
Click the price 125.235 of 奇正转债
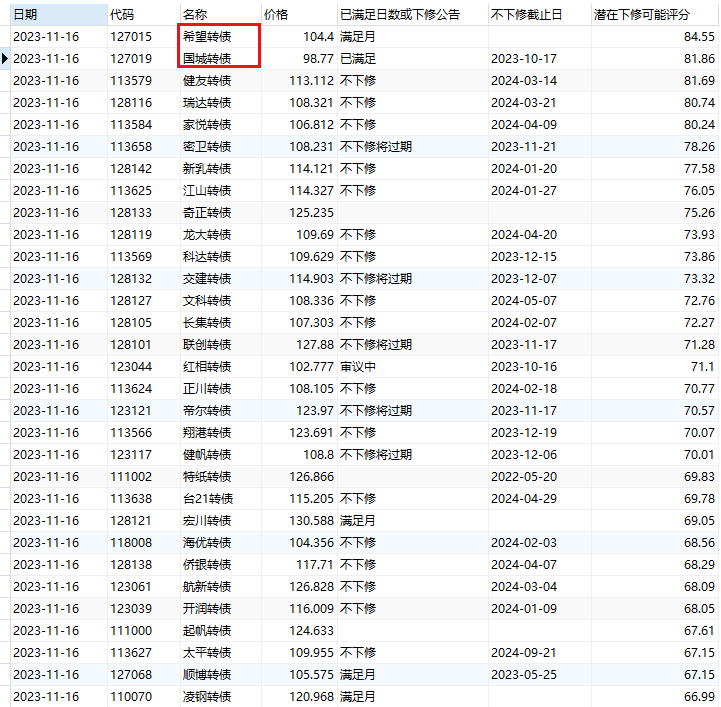tap(310, 213)
